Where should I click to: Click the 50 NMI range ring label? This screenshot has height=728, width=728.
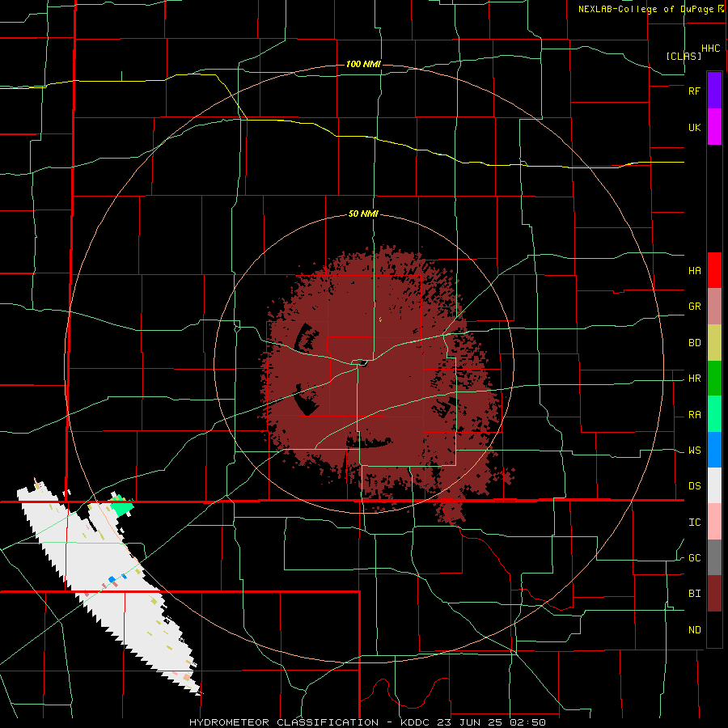[363, 214]
